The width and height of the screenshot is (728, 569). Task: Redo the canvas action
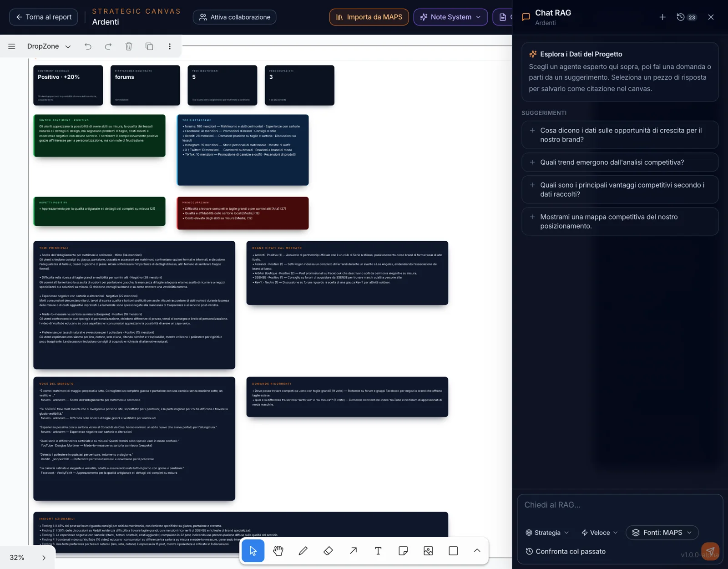click(108, 46)
